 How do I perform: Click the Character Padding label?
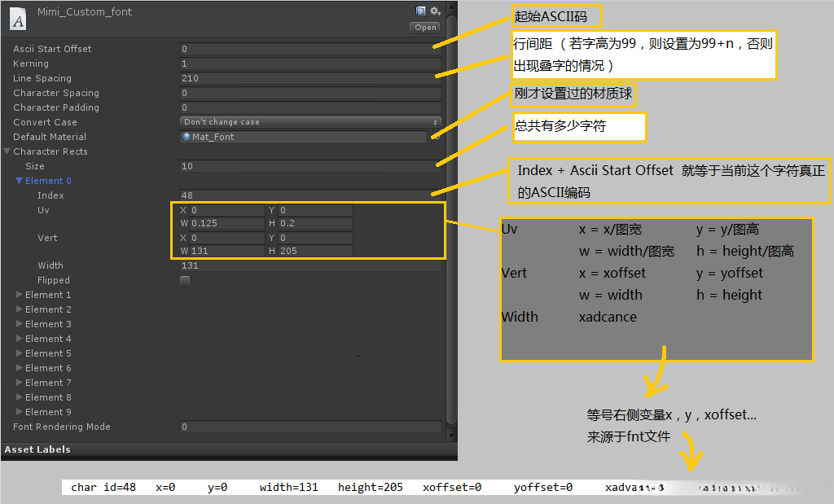point(56,107)
